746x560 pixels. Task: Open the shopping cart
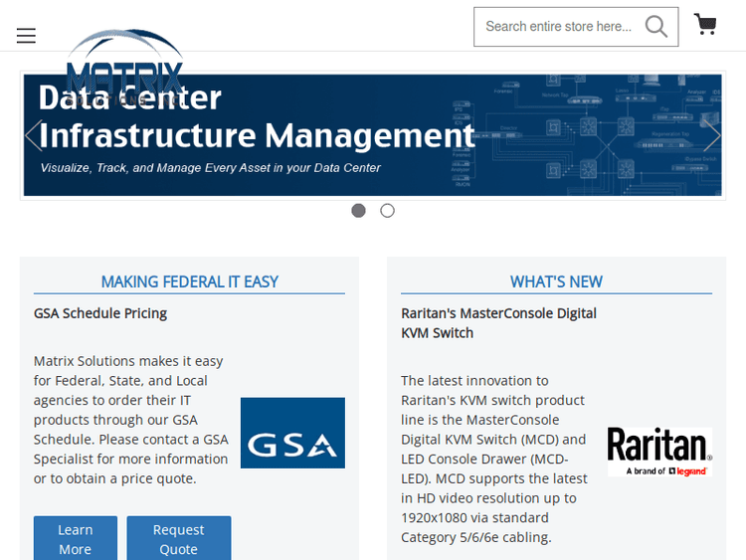click(705, 25)
